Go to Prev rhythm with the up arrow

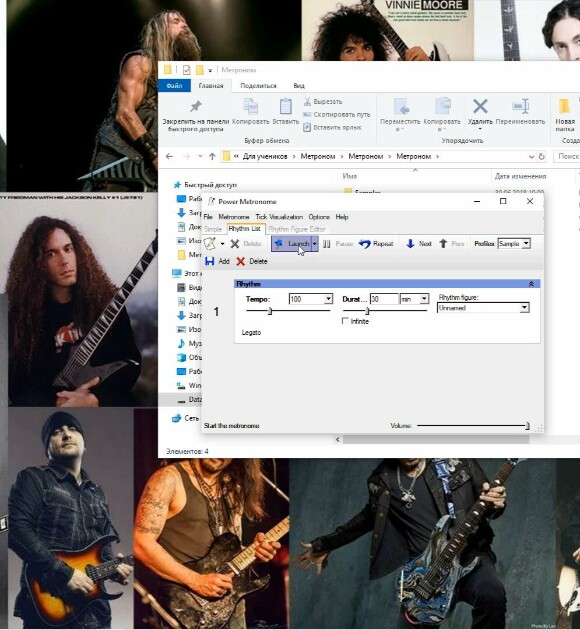443,243
